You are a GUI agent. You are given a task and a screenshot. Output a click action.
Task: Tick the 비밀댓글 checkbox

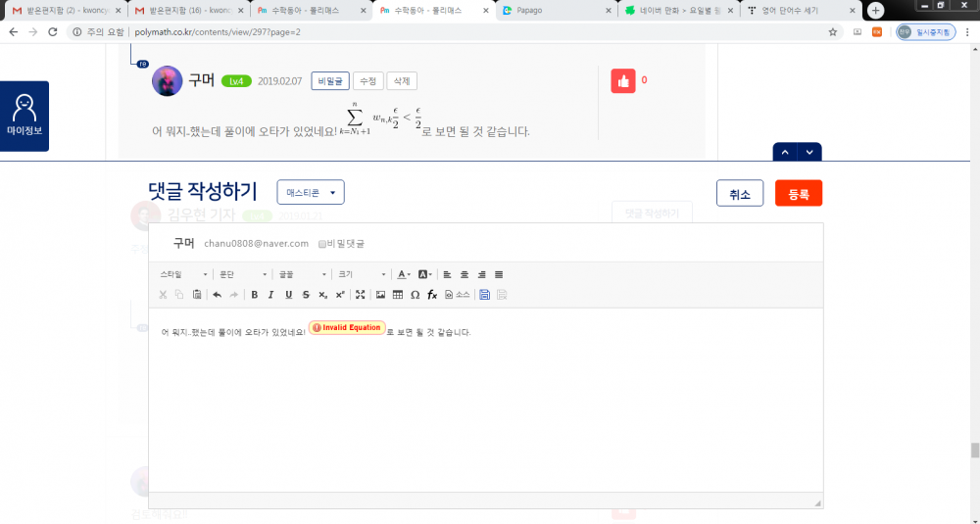tap(322, 244)
